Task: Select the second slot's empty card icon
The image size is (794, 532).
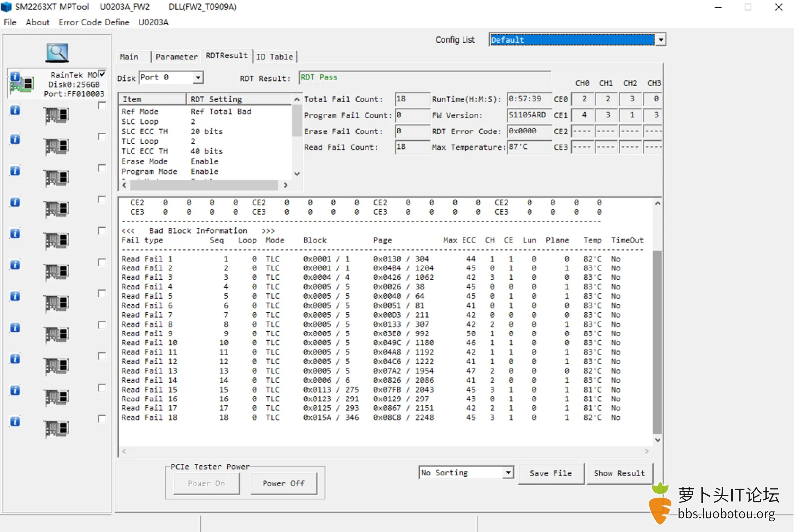Action: point(57,116)
